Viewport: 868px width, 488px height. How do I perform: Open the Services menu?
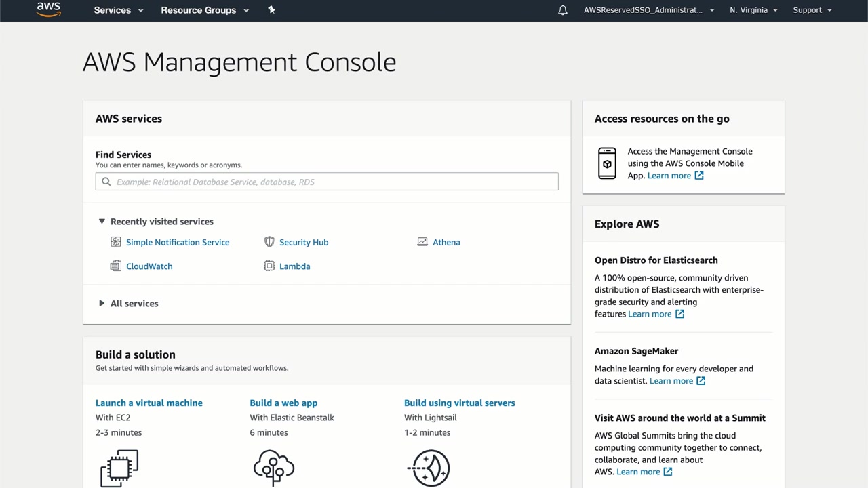point(119,10)
